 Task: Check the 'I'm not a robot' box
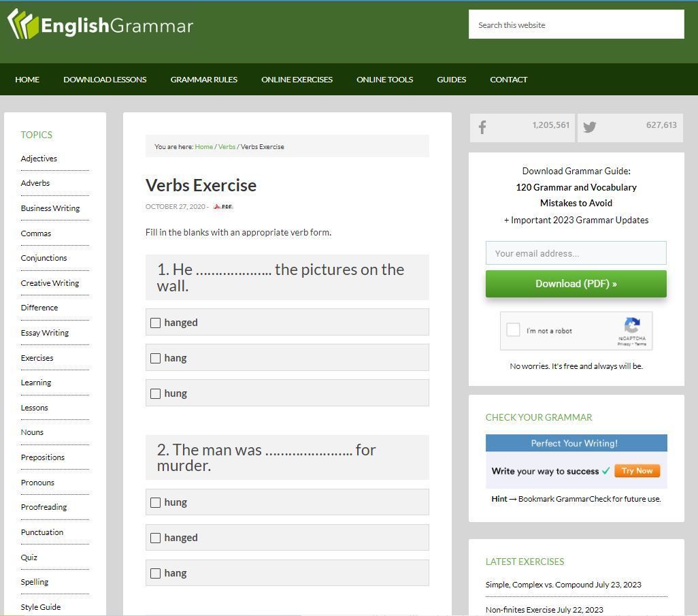point(514,330)
